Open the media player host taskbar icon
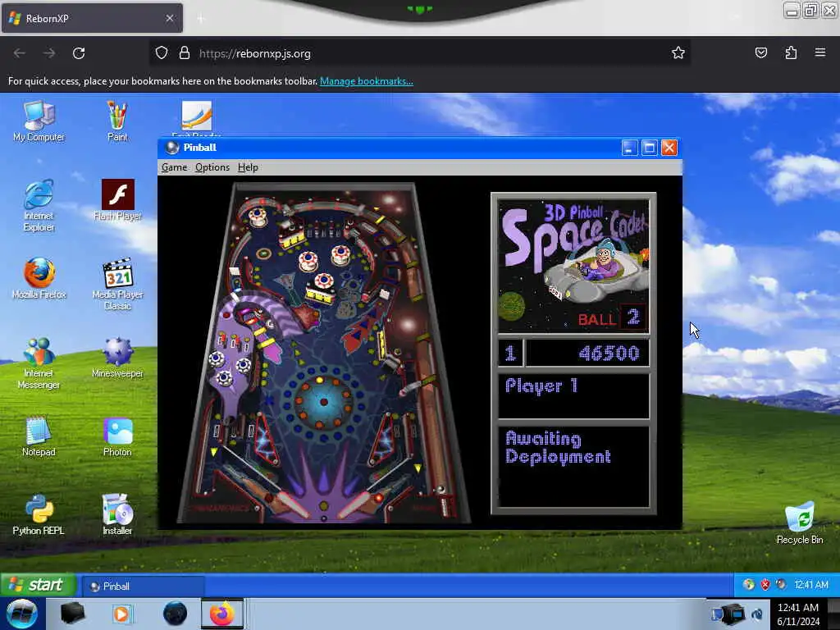This screenshot has height=630, width=840. pos(121,614)
